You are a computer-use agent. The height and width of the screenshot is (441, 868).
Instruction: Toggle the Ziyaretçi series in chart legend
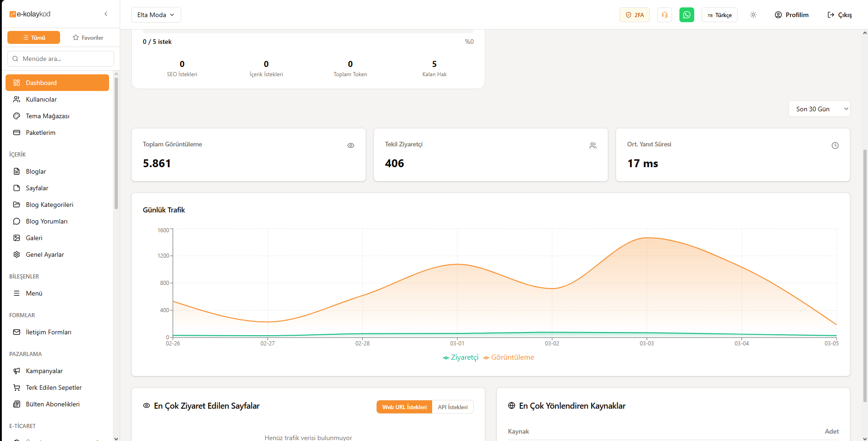coord(460,357)
